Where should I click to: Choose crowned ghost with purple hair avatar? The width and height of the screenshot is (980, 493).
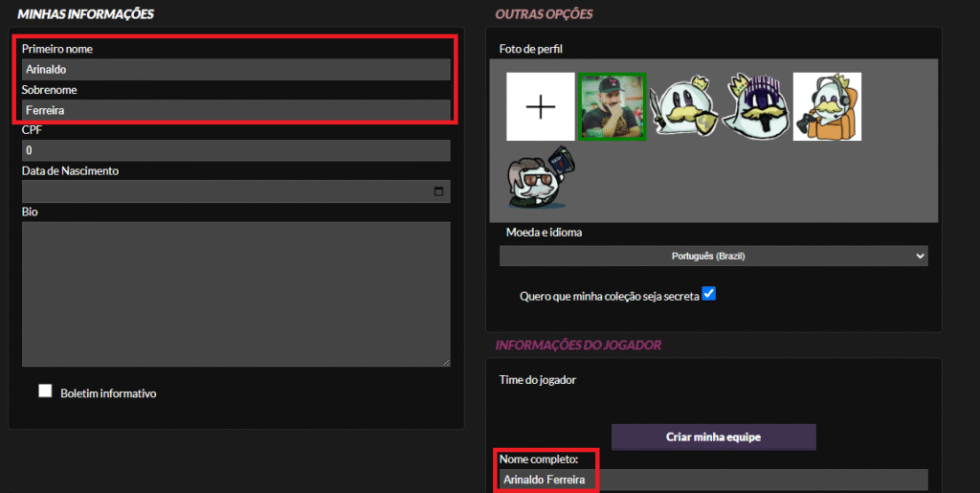pyautogui.click(x=756, y=106)
